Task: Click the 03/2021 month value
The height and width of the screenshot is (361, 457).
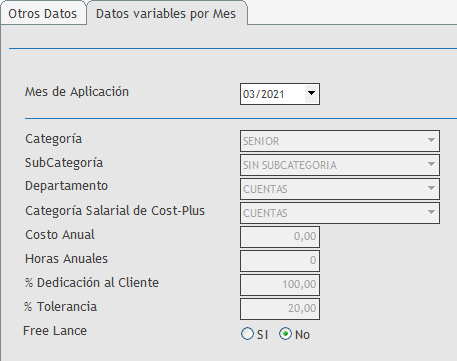Action: point(264,94)
